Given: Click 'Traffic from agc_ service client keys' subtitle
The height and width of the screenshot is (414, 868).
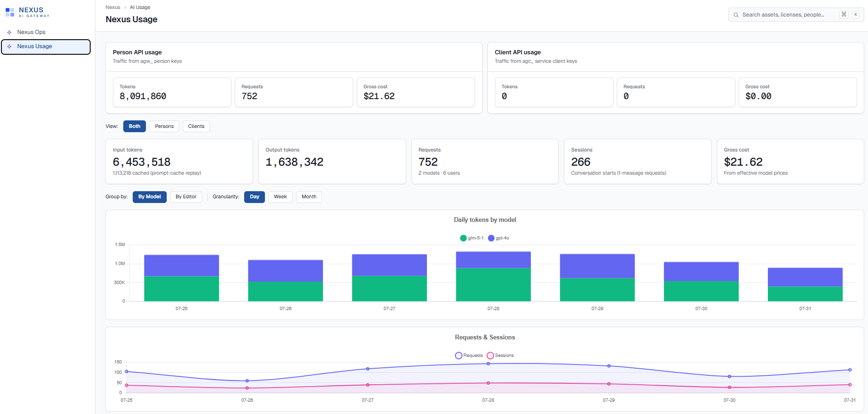Looking at the screenshot, I should [x=536, y=61].
